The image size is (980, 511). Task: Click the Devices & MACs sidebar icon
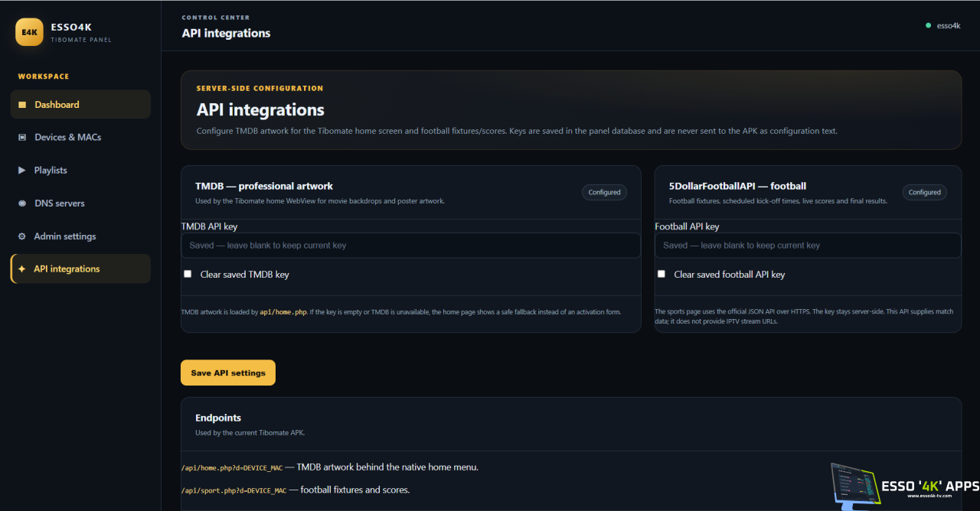(x=21, y=138)
